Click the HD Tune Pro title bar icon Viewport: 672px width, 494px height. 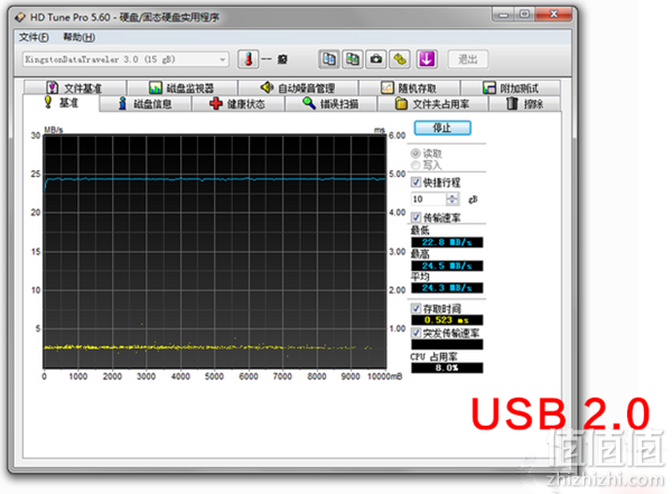pyautogui.click(x=20, y=18)
